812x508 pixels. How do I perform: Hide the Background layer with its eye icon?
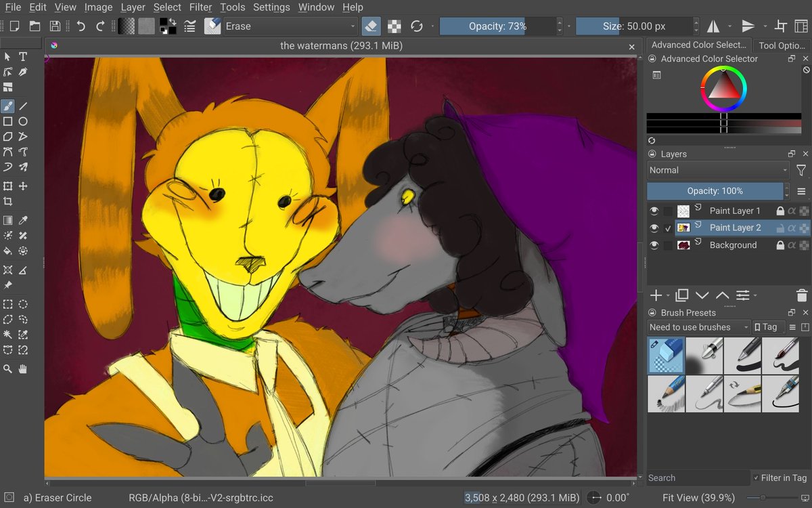click(x=654, y=245)
